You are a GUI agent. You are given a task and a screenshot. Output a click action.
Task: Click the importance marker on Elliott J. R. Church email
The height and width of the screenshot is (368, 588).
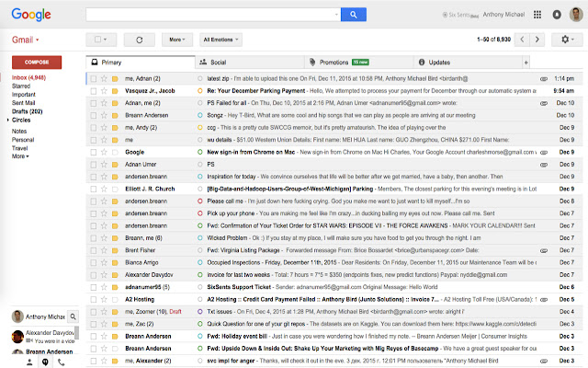pos(115,189)
